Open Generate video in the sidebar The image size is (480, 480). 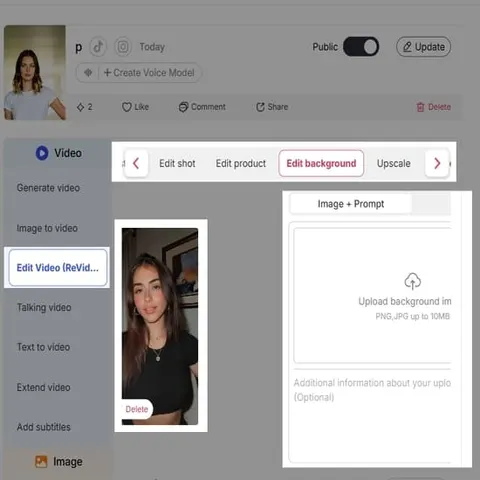coord(48,188)
